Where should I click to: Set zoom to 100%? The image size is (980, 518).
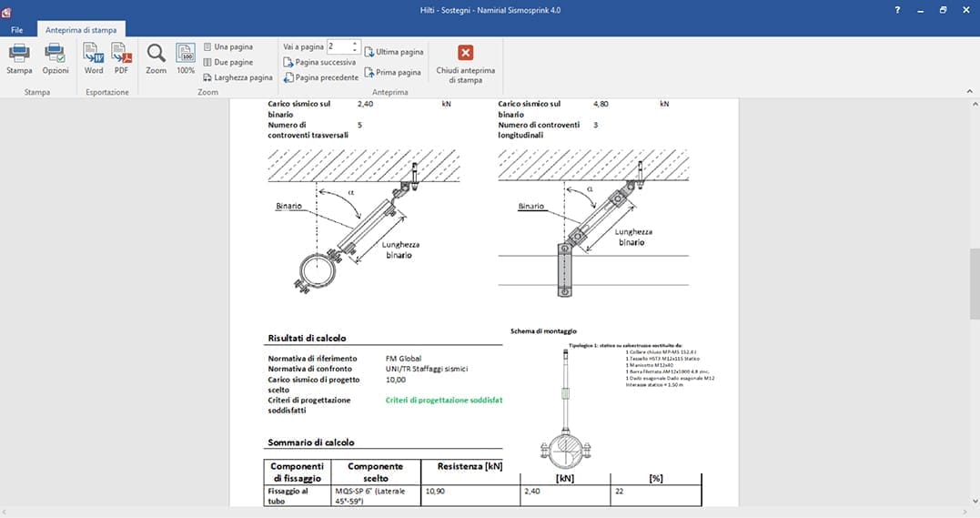click(x=186, y=59)
